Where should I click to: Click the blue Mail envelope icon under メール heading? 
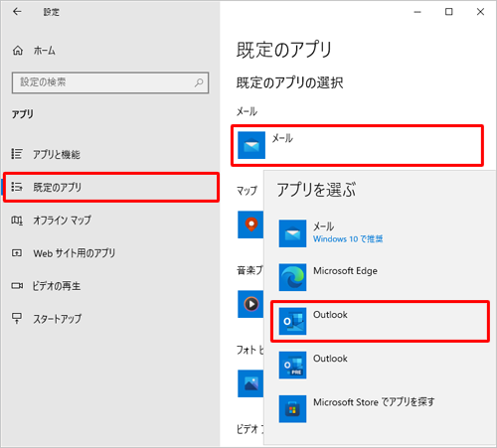[251, 145]
